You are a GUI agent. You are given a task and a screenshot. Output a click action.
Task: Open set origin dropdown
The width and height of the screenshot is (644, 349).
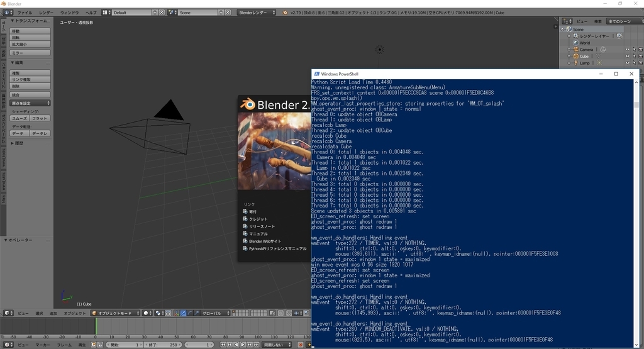(30, 103)
